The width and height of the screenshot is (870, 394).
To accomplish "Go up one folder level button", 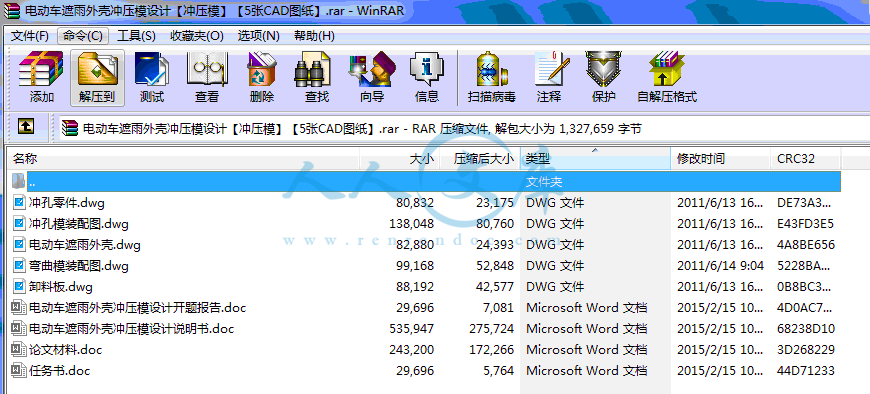I will click(x=25, y=127).
